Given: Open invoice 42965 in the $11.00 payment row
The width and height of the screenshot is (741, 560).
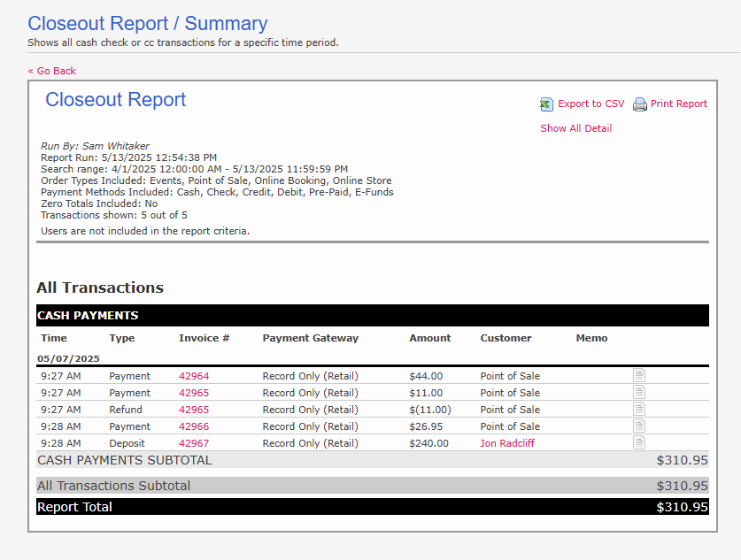Looking at the screenshot, I should click(194, 393).
